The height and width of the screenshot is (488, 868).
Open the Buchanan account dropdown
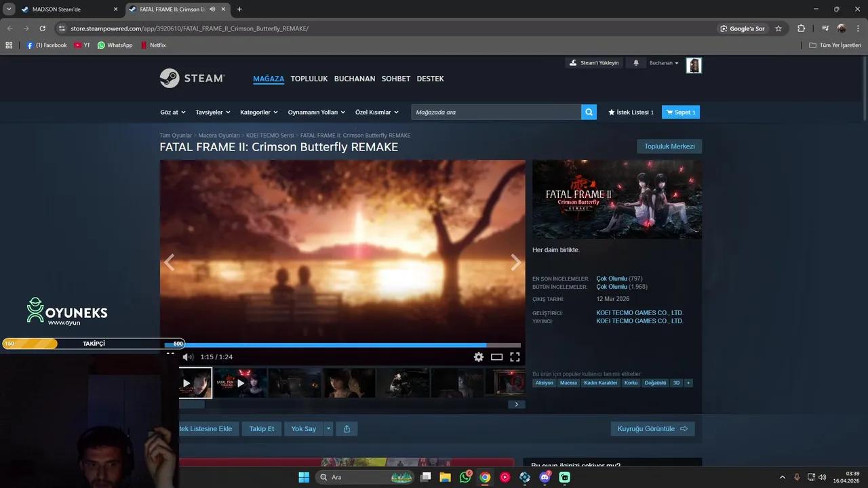pos(663,62)
